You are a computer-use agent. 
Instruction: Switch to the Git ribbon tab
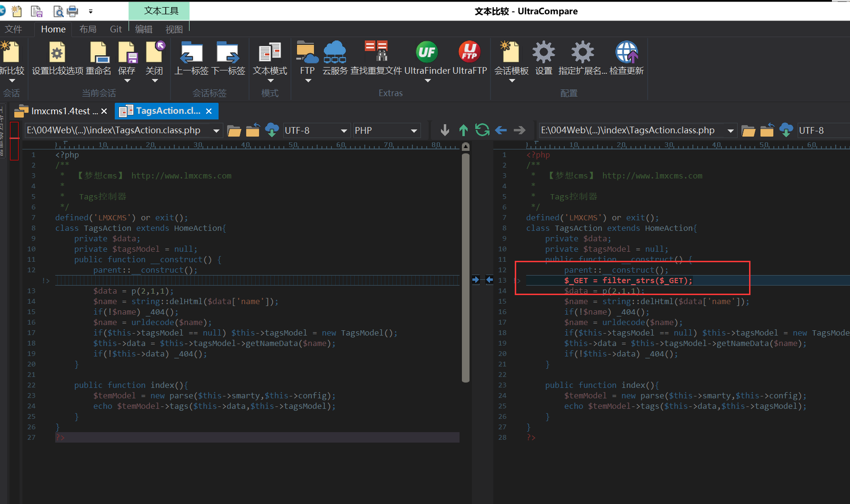[x=116, y=29]
